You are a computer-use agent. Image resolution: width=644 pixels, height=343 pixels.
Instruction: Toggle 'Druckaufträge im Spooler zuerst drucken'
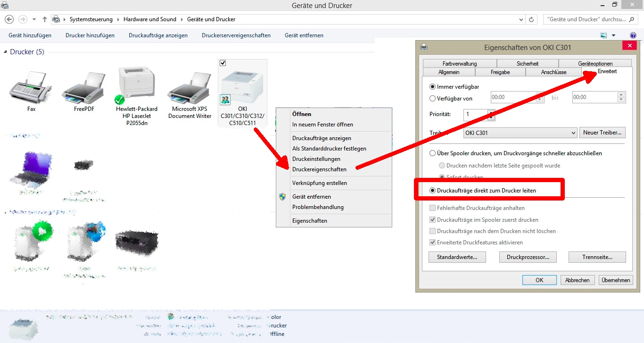click(x=433, y=220)
